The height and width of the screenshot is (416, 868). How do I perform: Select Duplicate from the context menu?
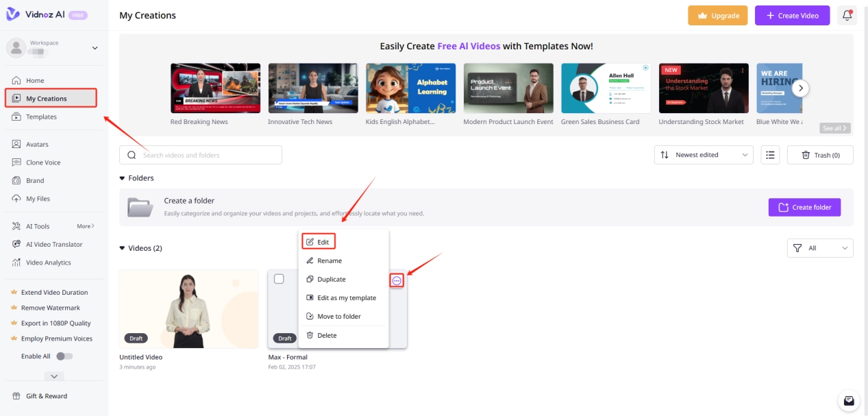331,280
